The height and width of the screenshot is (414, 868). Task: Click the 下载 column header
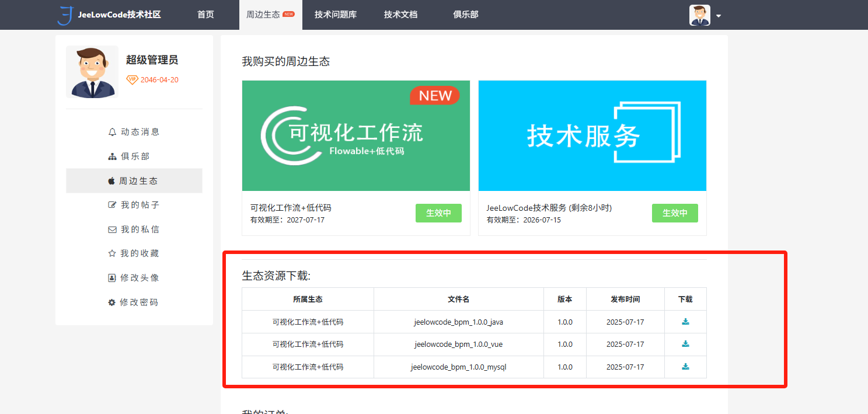(685, 299)
